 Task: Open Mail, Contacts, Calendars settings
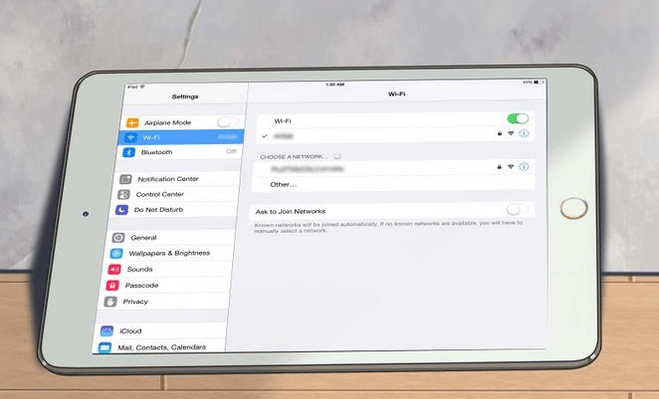(158, 347)
